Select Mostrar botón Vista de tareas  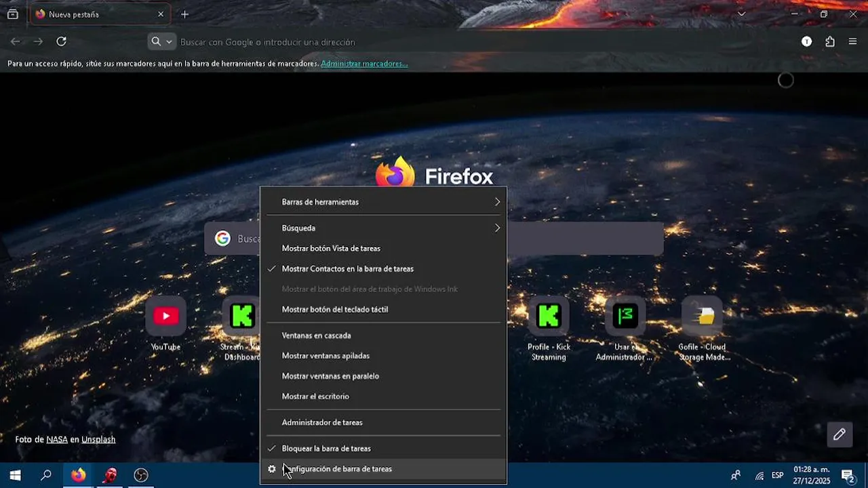click(x=383, y=248)
